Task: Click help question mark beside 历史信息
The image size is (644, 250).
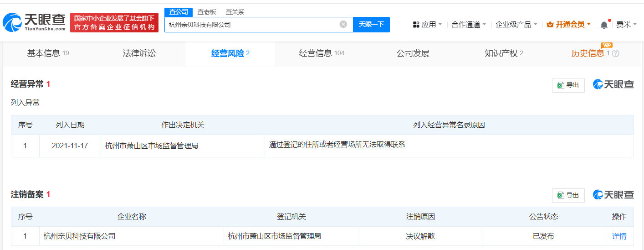Action: coord(615,53)
